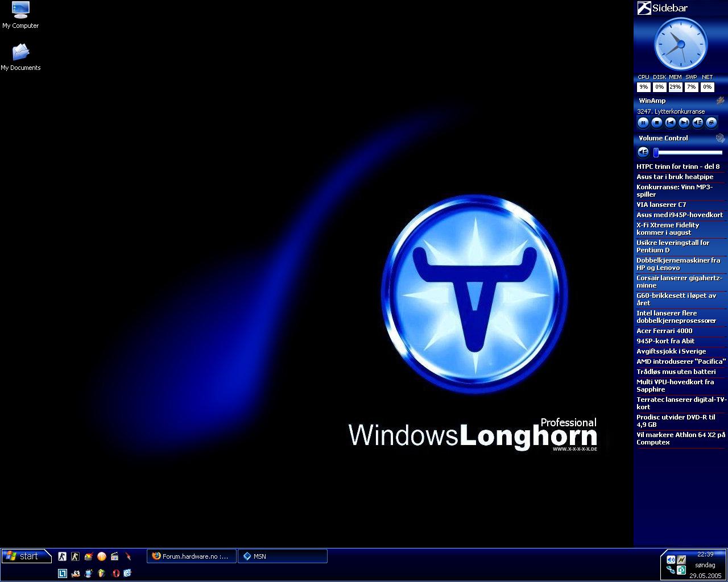Click the SWP 7% meter box

point(691,87)
